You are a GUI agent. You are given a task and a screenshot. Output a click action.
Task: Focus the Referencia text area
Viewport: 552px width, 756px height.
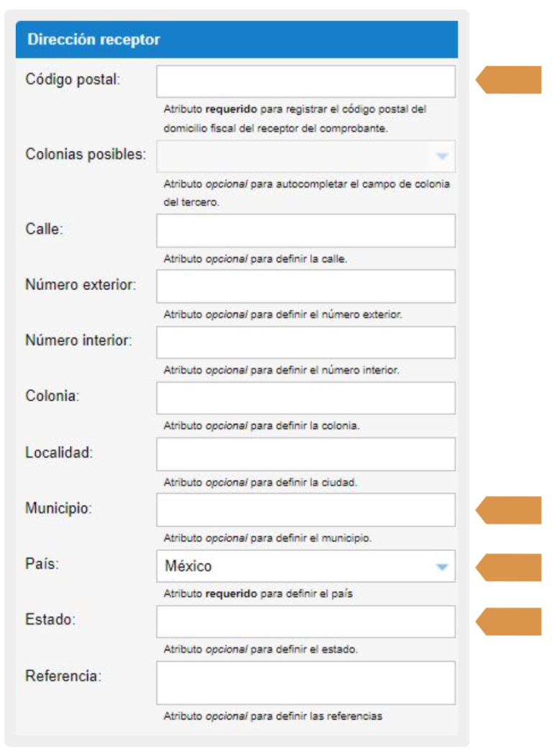305,683
